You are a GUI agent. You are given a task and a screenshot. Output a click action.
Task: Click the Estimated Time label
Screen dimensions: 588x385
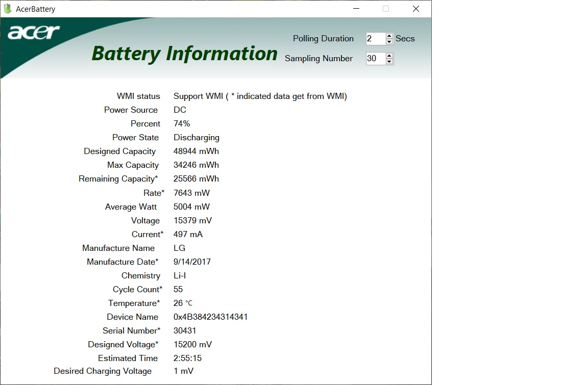point(128,358)
